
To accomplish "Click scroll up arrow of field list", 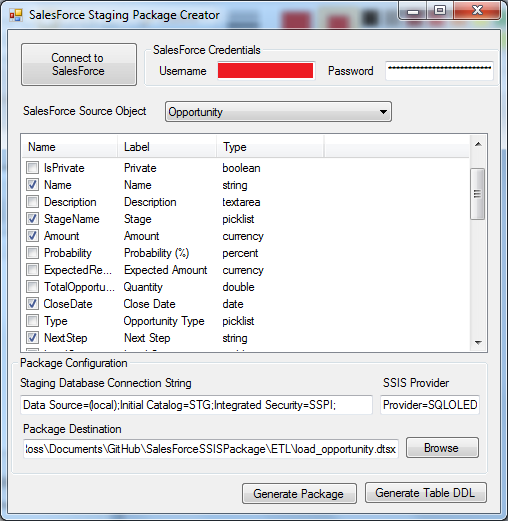I will (478, 144).
